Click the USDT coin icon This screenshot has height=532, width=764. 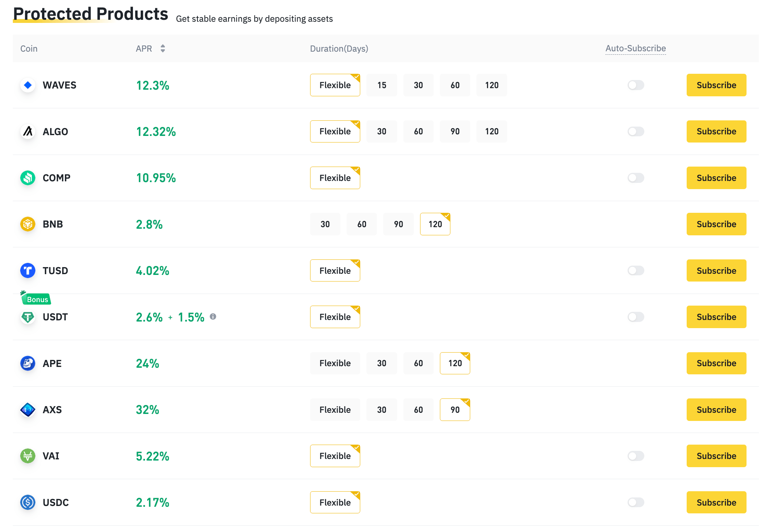coord(28,317)
